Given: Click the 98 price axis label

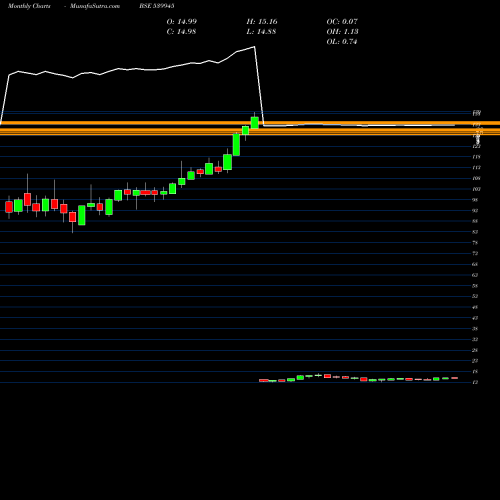Looking at the screenshot, I should 476,200.
